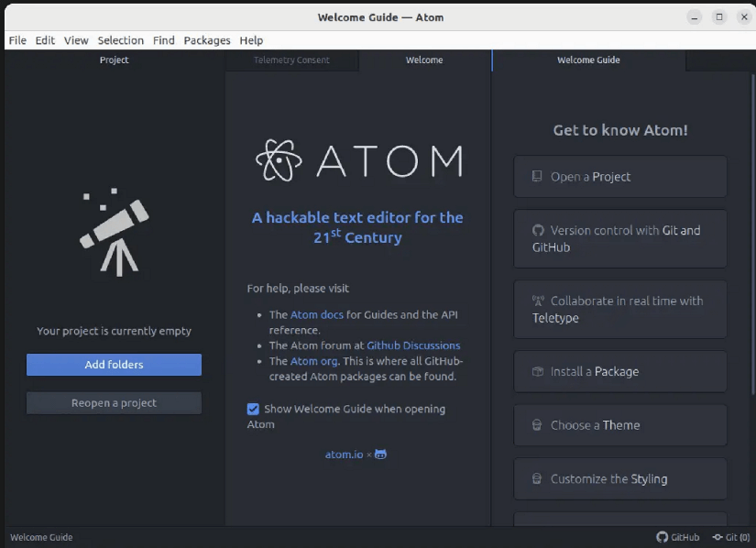This screenshot has height=548, width=756.
Task: Click the GitHub icon in status bar
Action: tap(662, 537)
